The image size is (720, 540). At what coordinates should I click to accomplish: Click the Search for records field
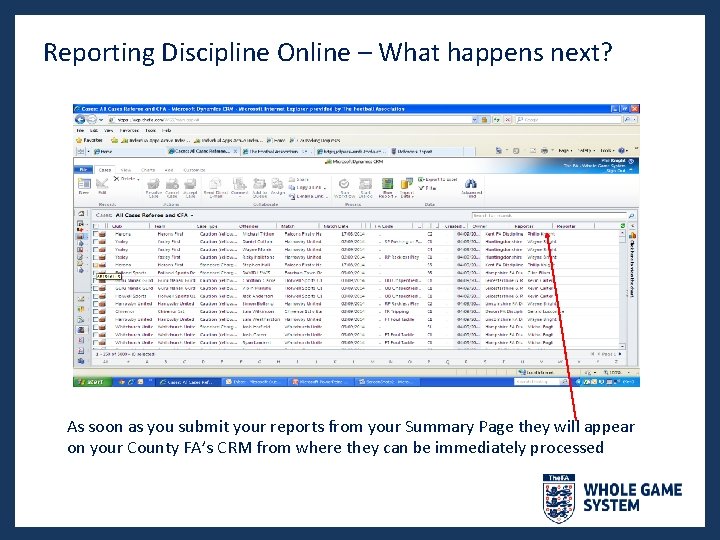[549, 215]
